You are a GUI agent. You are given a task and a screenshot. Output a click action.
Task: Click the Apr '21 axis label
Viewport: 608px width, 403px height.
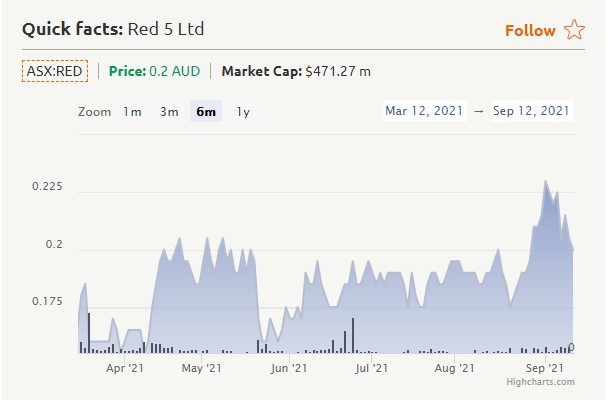[x=125, y=368]
